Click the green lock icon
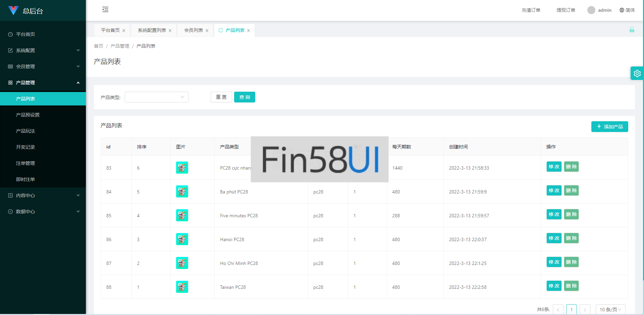The image size is (644, 315). pos(632,30)
